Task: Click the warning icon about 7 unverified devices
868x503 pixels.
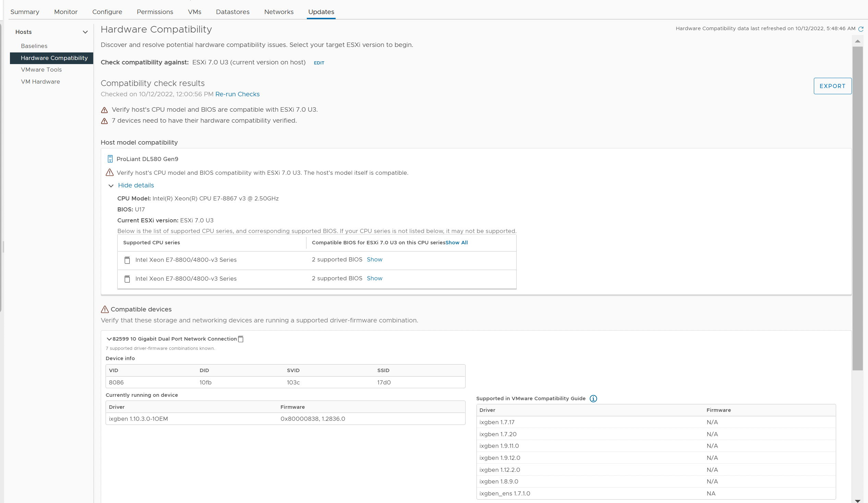Action: coord(104,121)
